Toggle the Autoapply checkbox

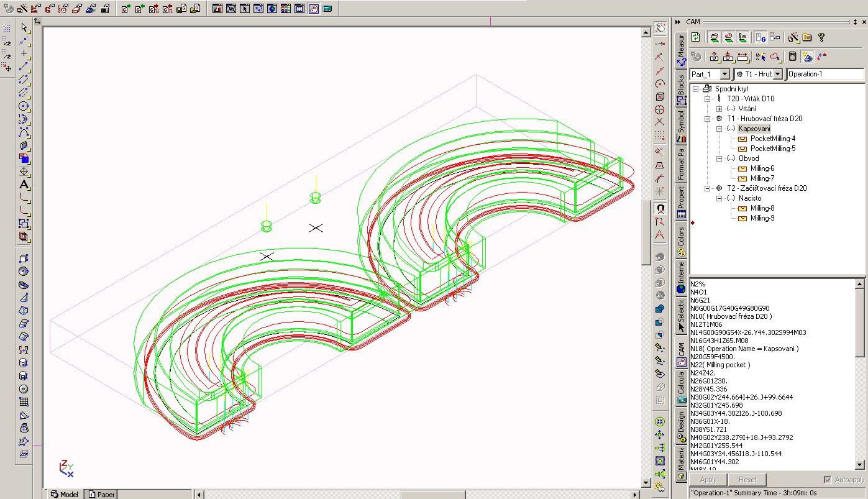point(827,480)
